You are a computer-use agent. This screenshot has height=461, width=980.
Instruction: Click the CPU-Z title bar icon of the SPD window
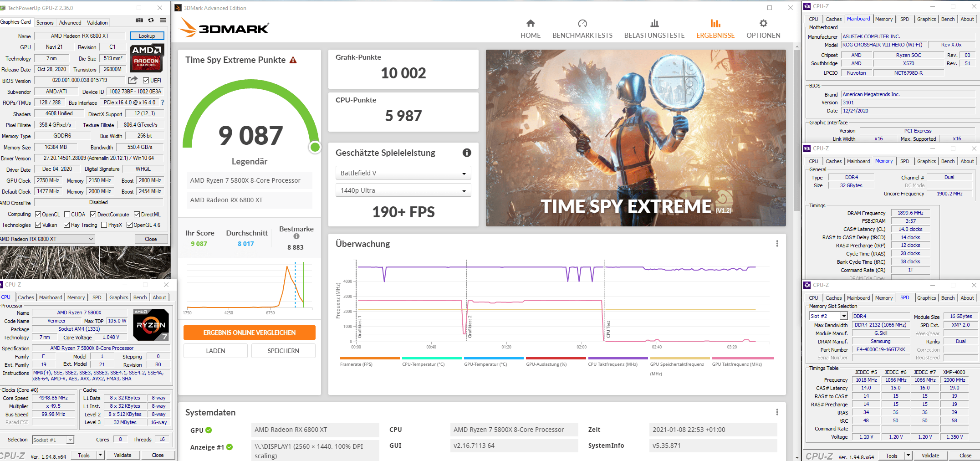point(807,285)
